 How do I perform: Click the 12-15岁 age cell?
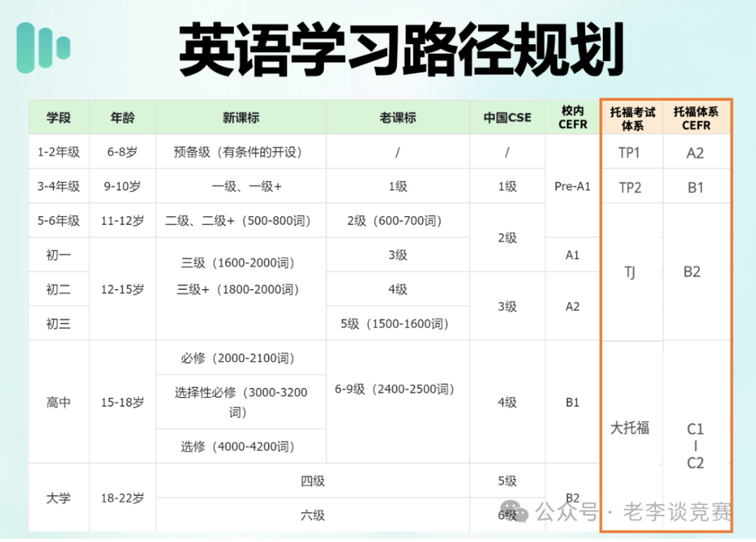click(x=122, y=289)
